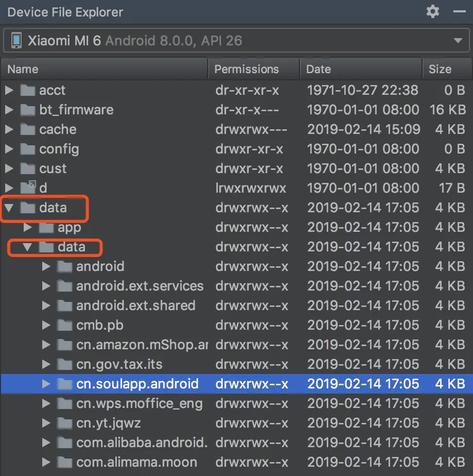Click the cn.soulapp.android folder icon
Screen dimensions: 473x476
point(65,384)
